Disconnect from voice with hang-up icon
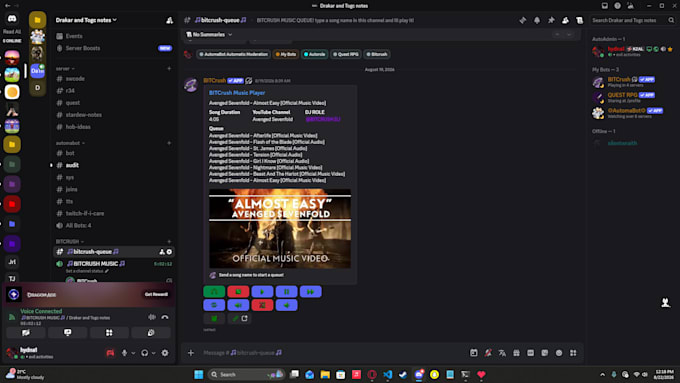 coord(165,318)
